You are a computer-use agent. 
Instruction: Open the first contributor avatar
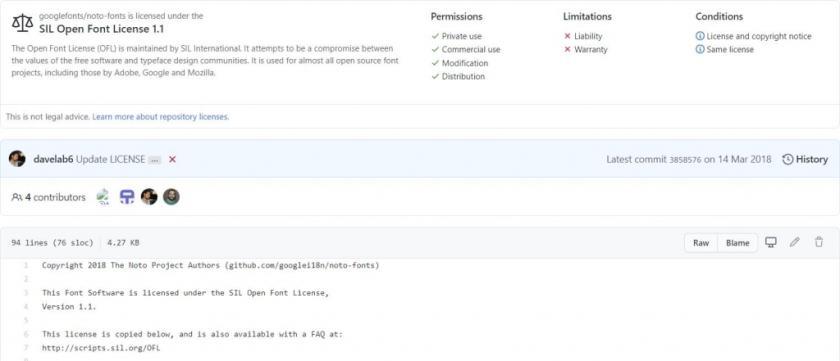[103, 197]
